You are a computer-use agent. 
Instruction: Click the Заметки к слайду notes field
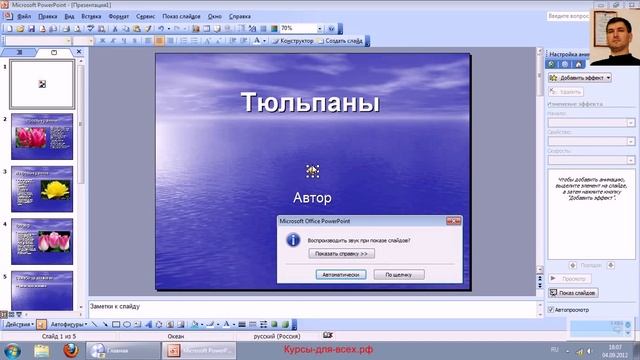coord(312,309)
